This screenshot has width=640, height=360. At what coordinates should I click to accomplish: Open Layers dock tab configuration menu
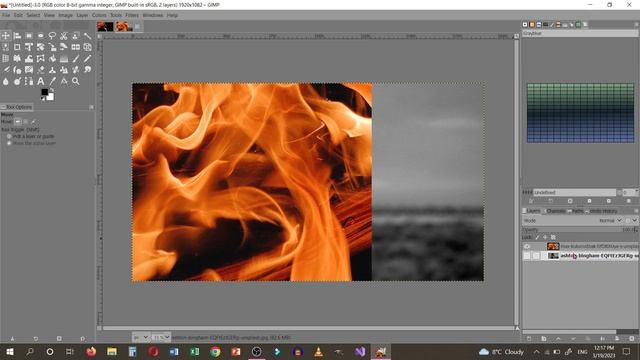(636, 211)
